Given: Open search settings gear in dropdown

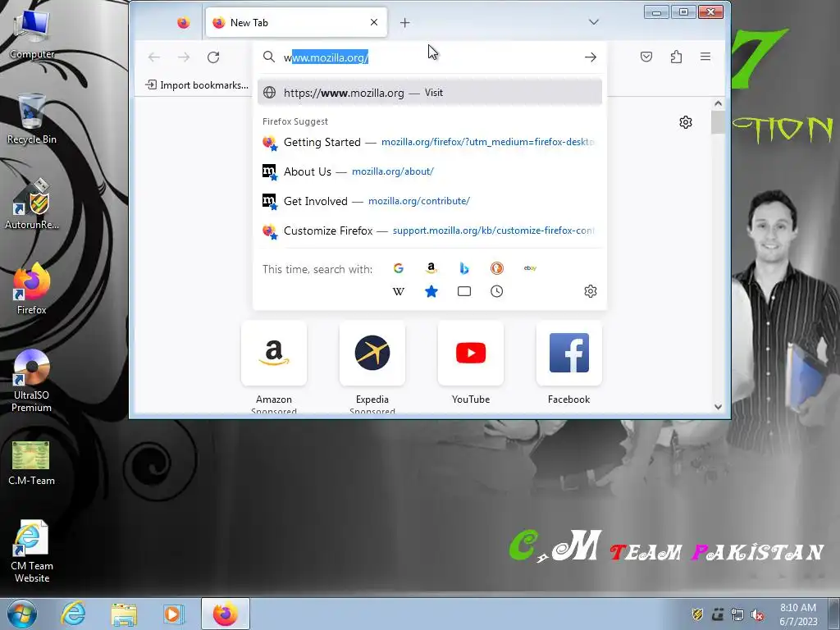Looking at the screenshot, I should tap(591, 291).
